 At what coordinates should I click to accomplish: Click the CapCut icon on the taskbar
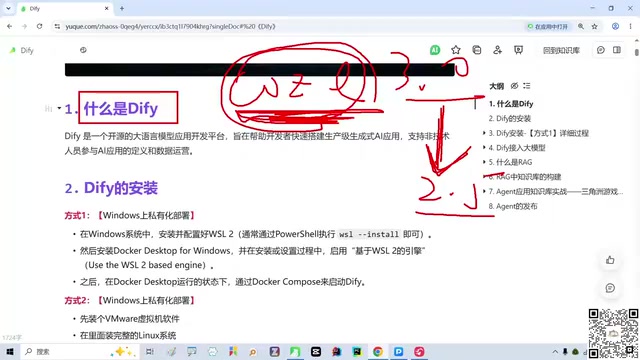(316, 351)
